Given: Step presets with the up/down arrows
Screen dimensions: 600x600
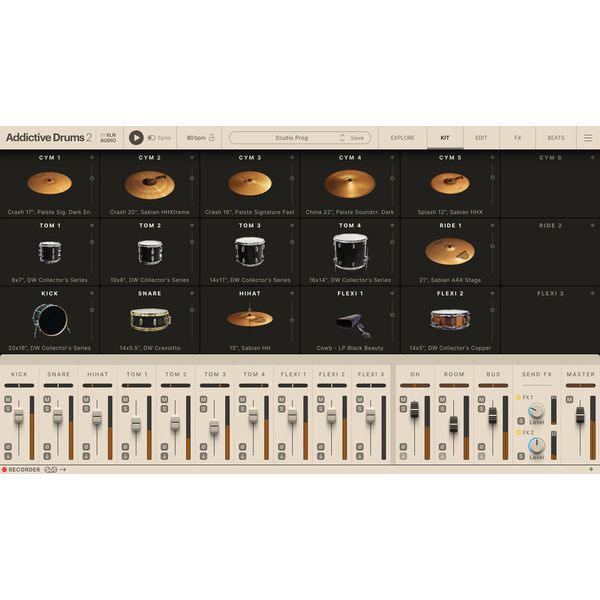Looking at the screenshot, I should pyautogui.click(x=342, y=138).
